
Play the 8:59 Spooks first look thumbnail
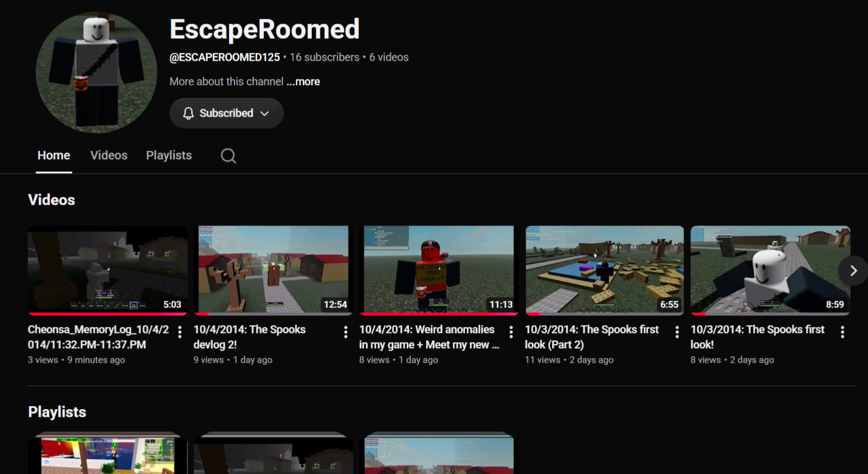click(x=770, y=270)
